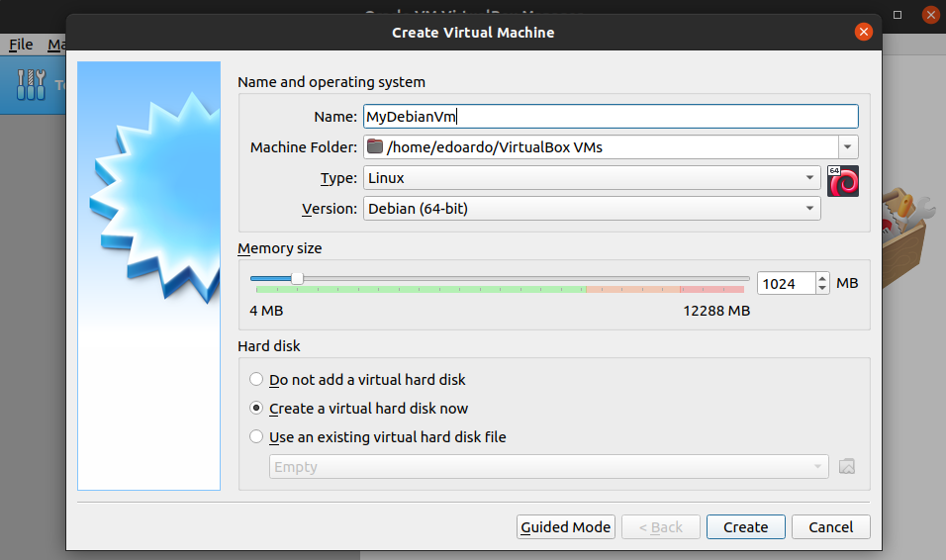Click the Back button
The image size is (946, 560).
tap(661, 526)
